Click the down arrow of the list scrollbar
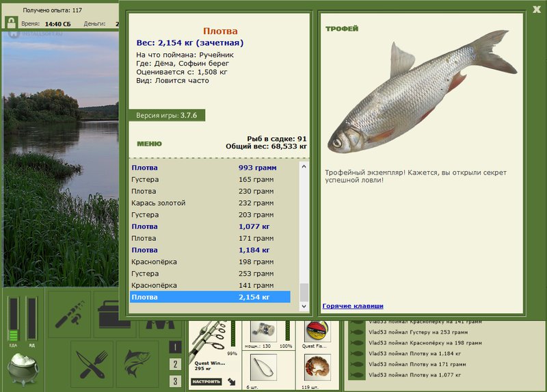This screenshot has width=547, height=392. tap(304, 306)
